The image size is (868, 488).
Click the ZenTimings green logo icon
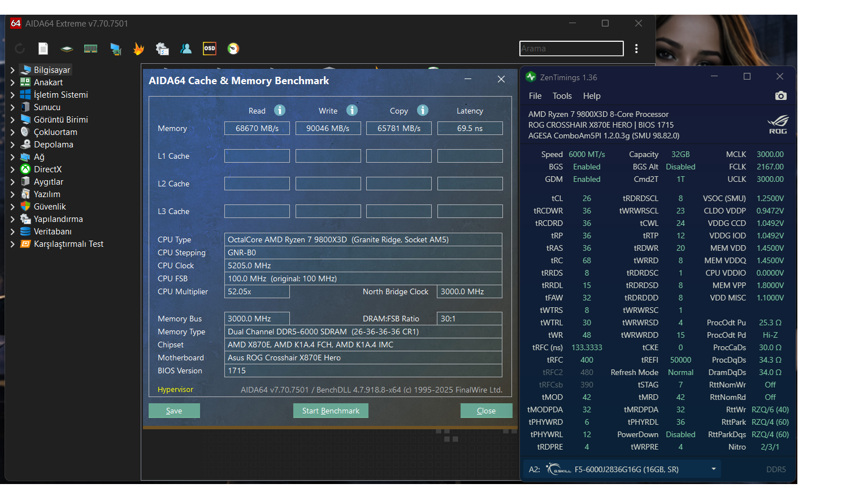click(531, 77)
